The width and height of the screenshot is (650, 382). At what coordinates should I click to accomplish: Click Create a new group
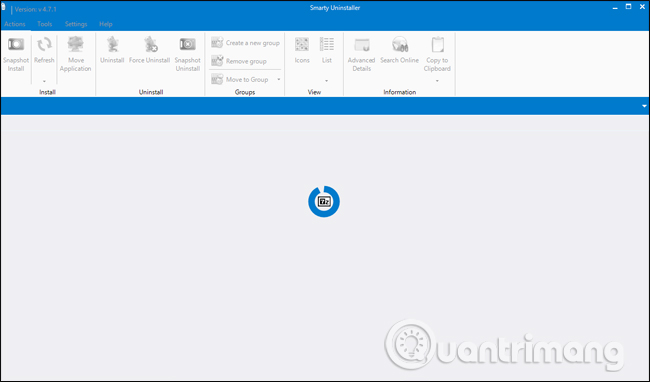tap(245, 43)
